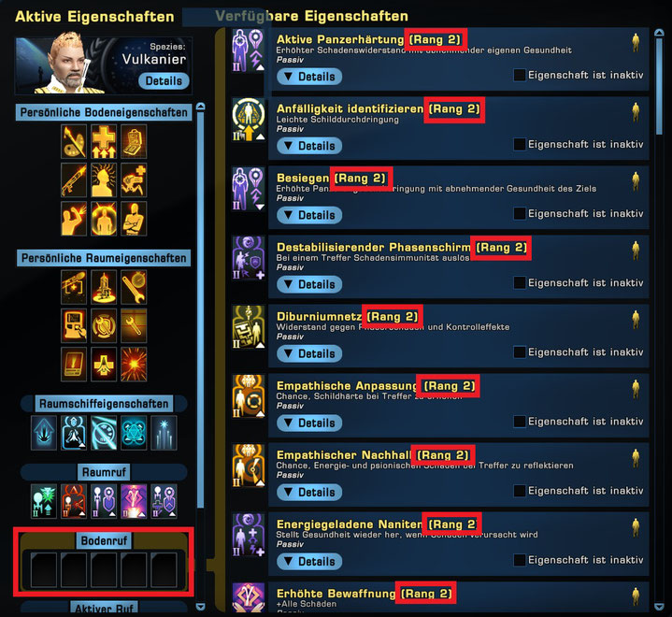
Task: Toggle inactive checkbox for Empathischer Nachhall
Action: (520, 491)
